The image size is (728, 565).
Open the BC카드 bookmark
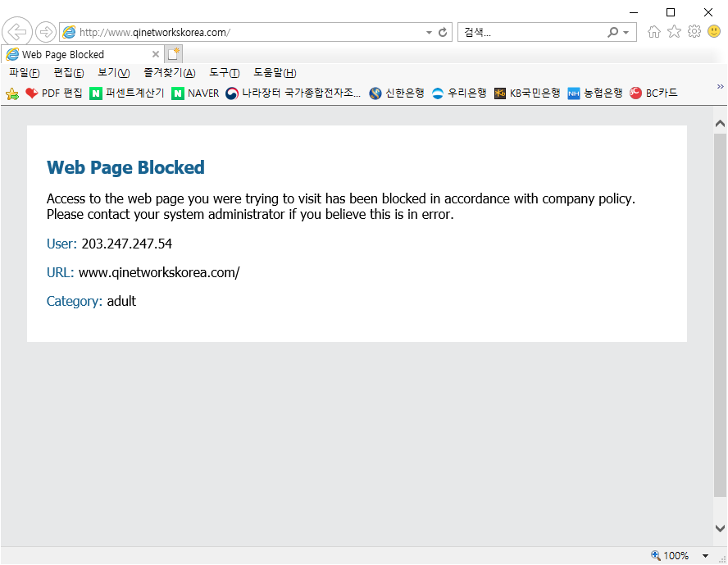click(x=653, y=93)
